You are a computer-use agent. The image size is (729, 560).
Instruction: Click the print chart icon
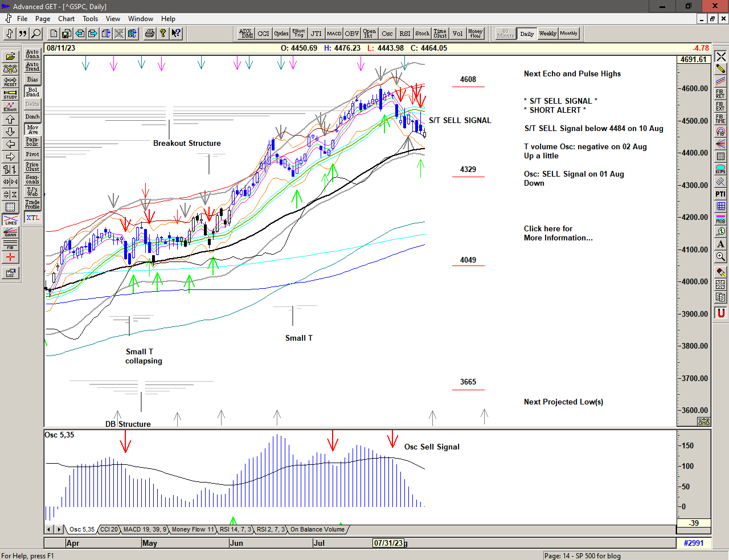pyautogui.click(x=149, y=34)
